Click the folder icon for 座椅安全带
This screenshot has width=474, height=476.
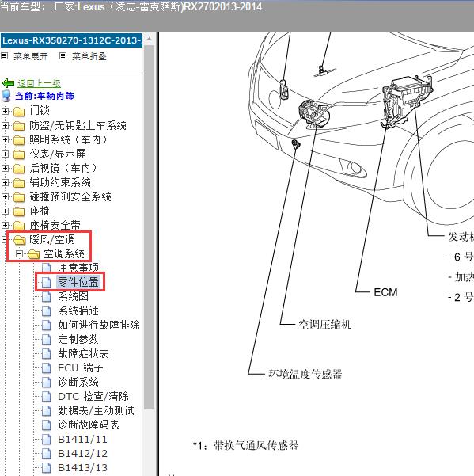click(19, 225)
